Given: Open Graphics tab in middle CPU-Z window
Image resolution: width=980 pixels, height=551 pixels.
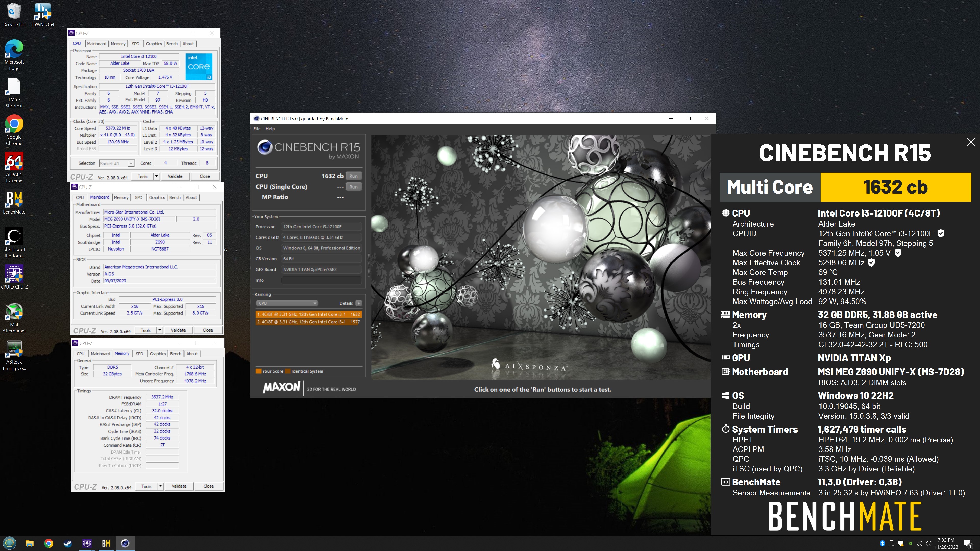Looking at the screenshot, I should (x=157, y=197).
